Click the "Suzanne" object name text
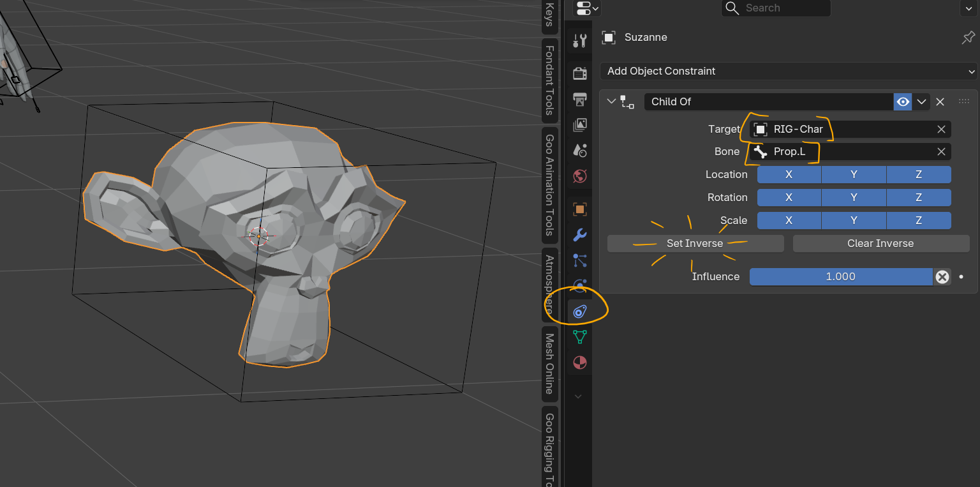Viewport: 980px width, 487px height. coord(646,38)
